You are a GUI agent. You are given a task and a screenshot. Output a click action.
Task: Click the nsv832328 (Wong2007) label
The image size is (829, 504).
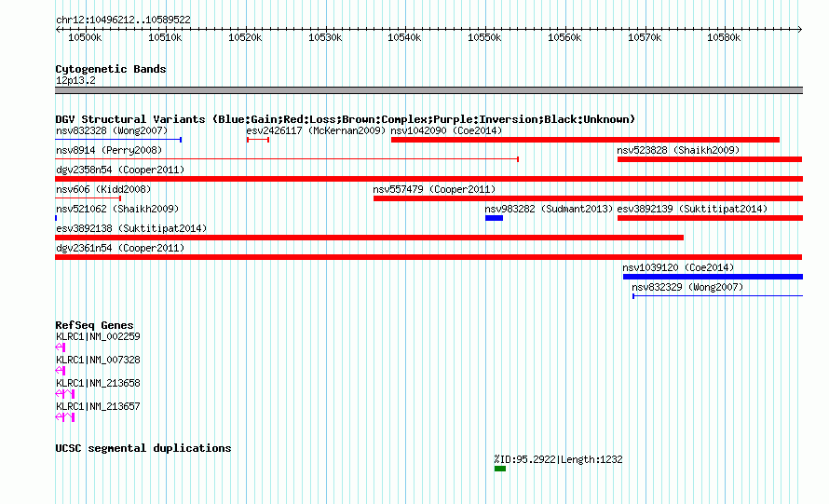coord(112,130)
